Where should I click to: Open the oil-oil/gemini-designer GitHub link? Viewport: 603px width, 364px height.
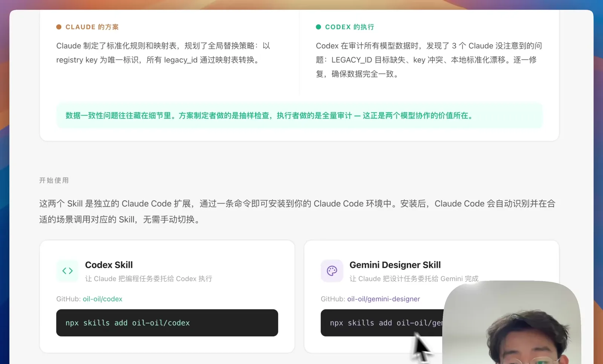coord(383,299)
